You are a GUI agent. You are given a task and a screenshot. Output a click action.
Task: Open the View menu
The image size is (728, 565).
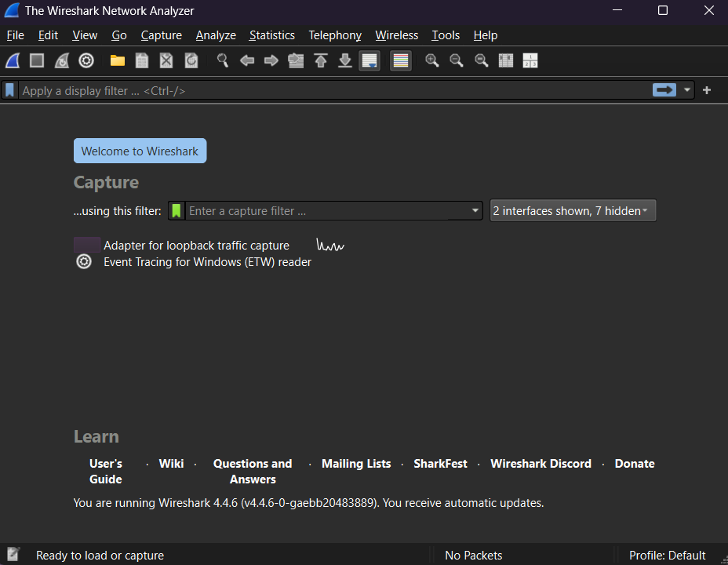pos(85,35)
